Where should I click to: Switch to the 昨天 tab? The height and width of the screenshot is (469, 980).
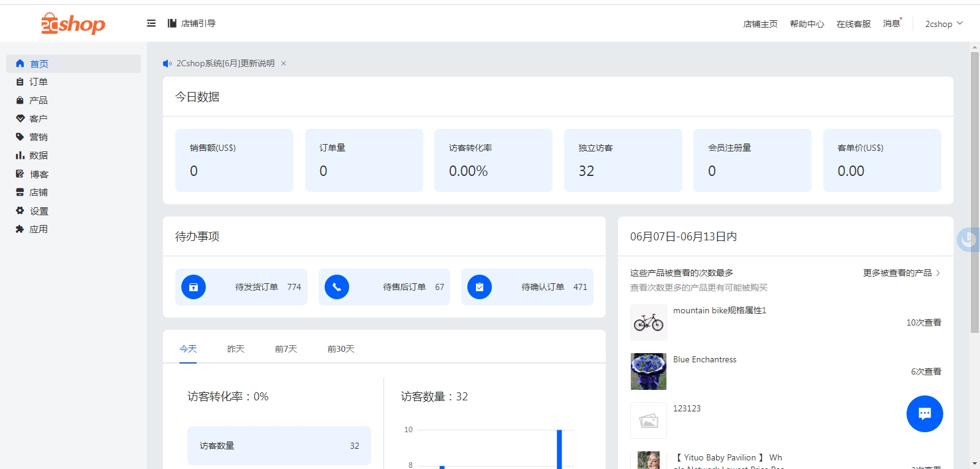pyautogui.click(x=236, y=349)
